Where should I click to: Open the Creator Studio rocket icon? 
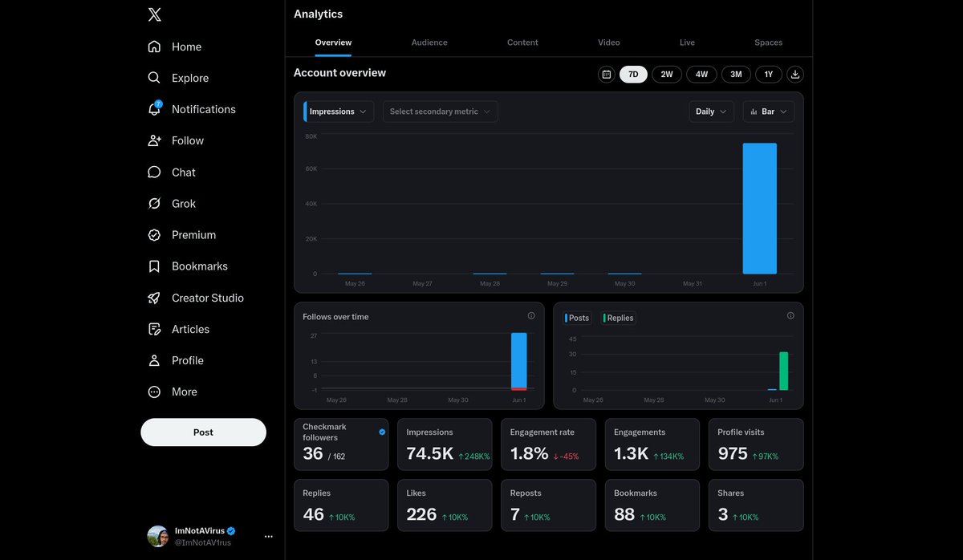tap(154, 298)
